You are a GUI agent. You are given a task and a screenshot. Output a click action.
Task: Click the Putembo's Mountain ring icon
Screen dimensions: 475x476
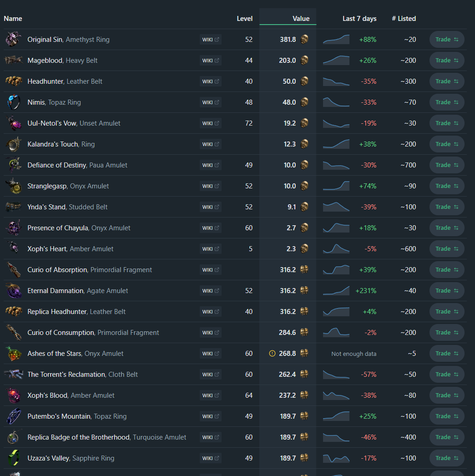(x=14, y=416)
